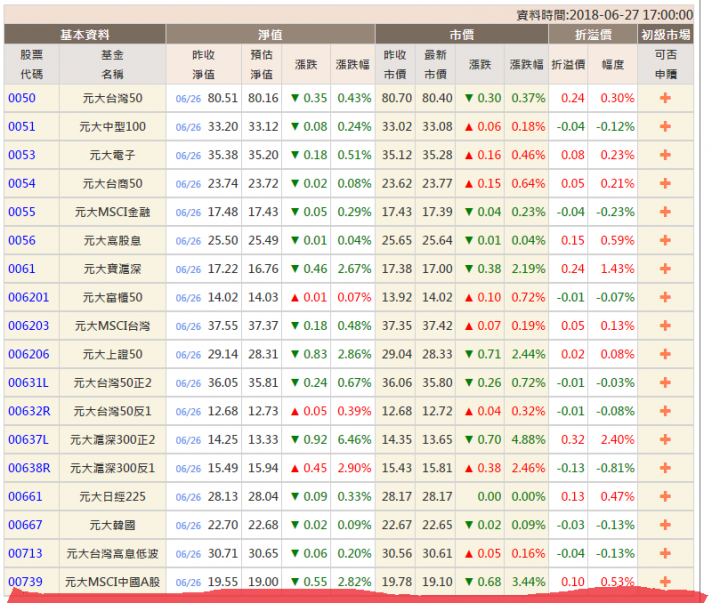
Task: Open stock code 00632R link
Action: 29,411
